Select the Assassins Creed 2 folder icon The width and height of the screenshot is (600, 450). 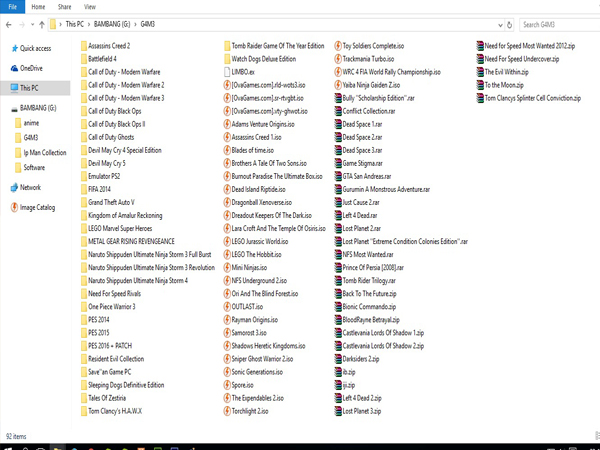click(x=84, y=46)
